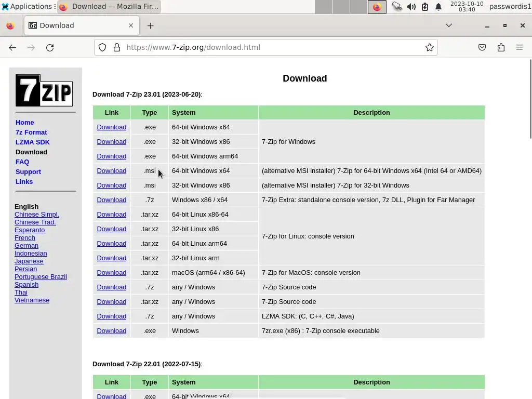The image size is (532, 399).
Task: Open the volume speaker icon in the tray
Action: click(411, 7)
